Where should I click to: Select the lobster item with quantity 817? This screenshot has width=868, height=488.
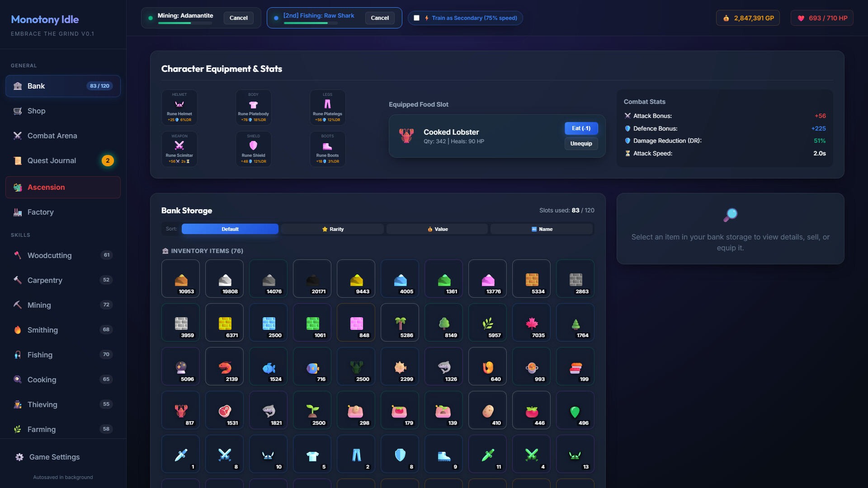181,410
